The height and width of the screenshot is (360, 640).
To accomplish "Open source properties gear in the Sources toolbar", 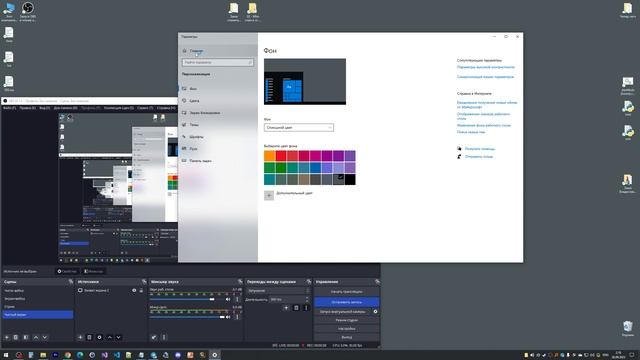I will click(99, 337).
